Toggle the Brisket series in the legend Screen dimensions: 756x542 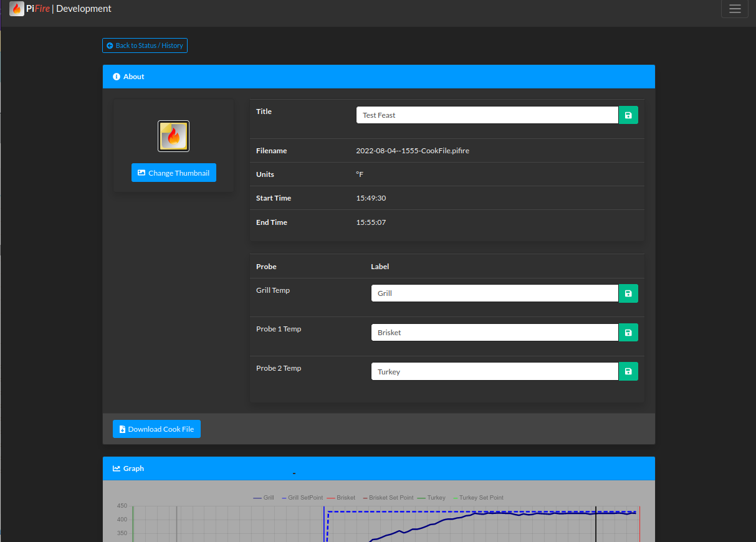[341, 498]
